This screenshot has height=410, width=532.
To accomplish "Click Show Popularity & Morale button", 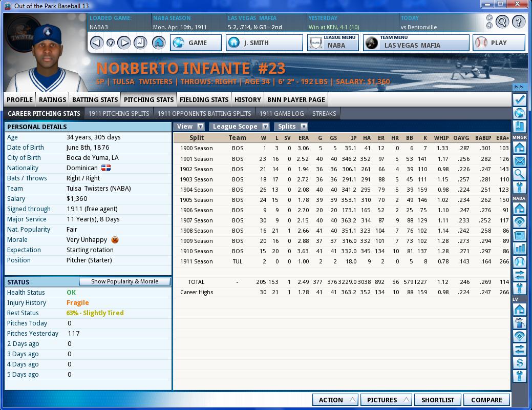I will point(124,281).
